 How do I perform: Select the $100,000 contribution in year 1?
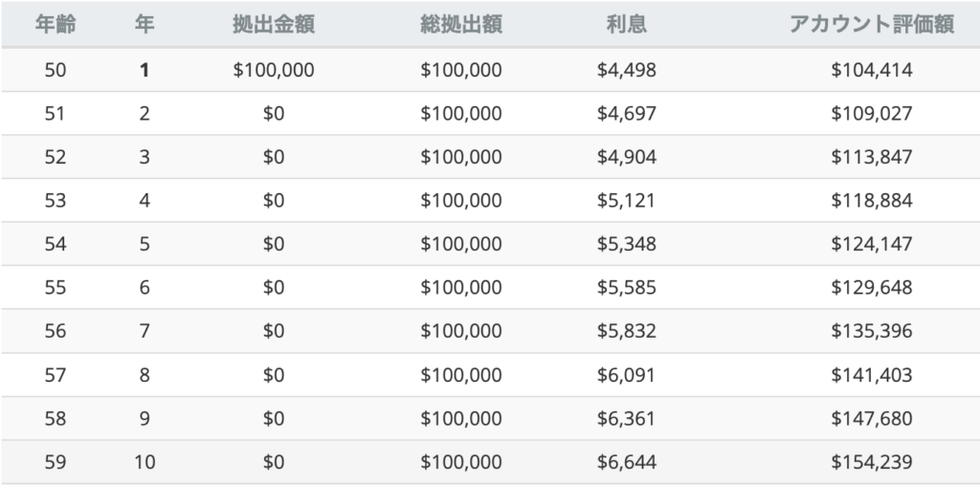[273, 70]
